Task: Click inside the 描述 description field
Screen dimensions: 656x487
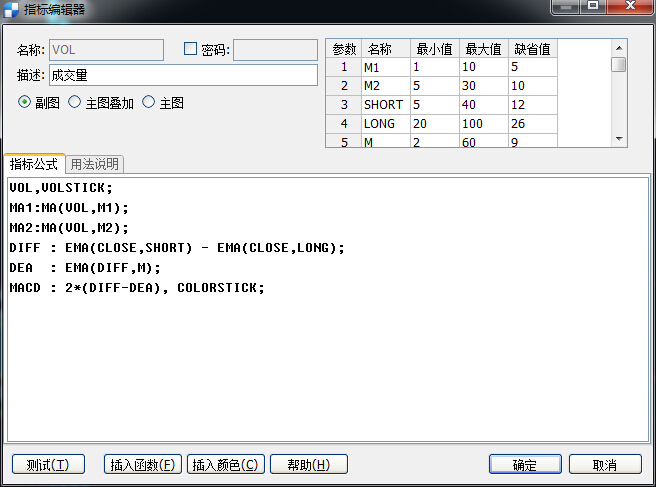Action: 182,75
